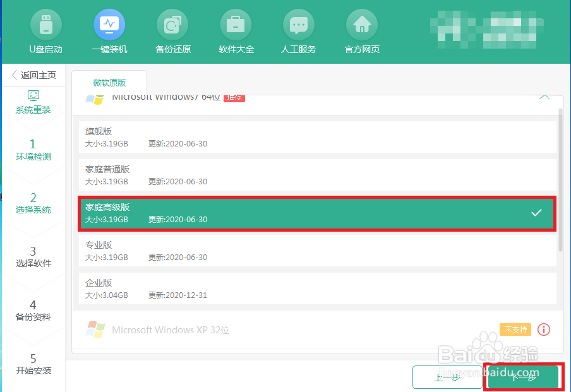
Task: Select the 专业版 edition row
Action: [x=318, y=251]
